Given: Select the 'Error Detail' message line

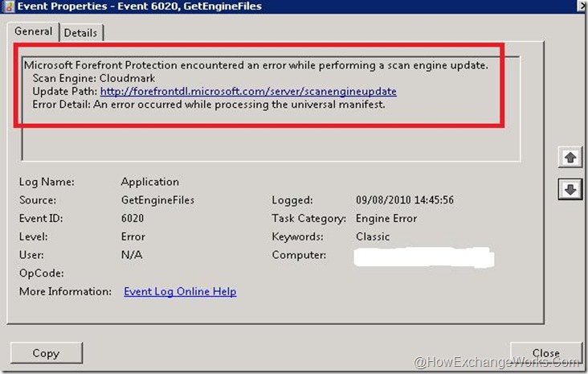Looking at the screenshot, I should (209, 105).
